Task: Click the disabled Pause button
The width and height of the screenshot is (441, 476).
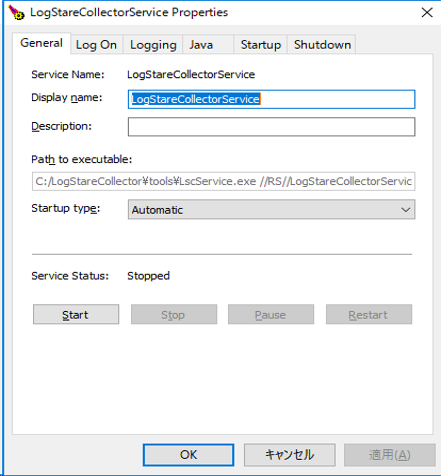Action: point(271,314)
